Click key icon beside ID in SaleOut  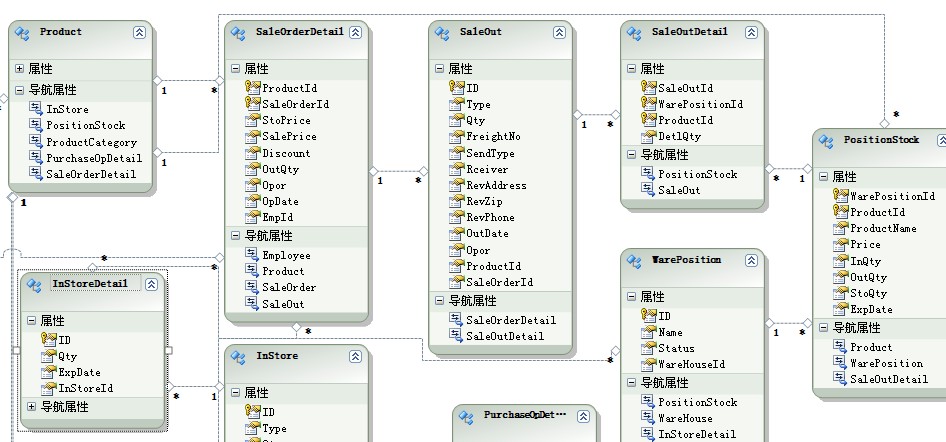coord(457,87)
